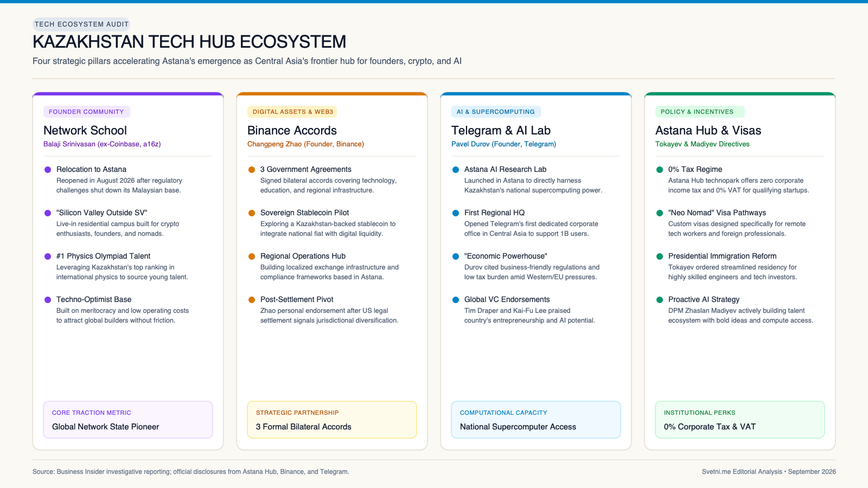Click the Business Insider source note

pos(191,472)
